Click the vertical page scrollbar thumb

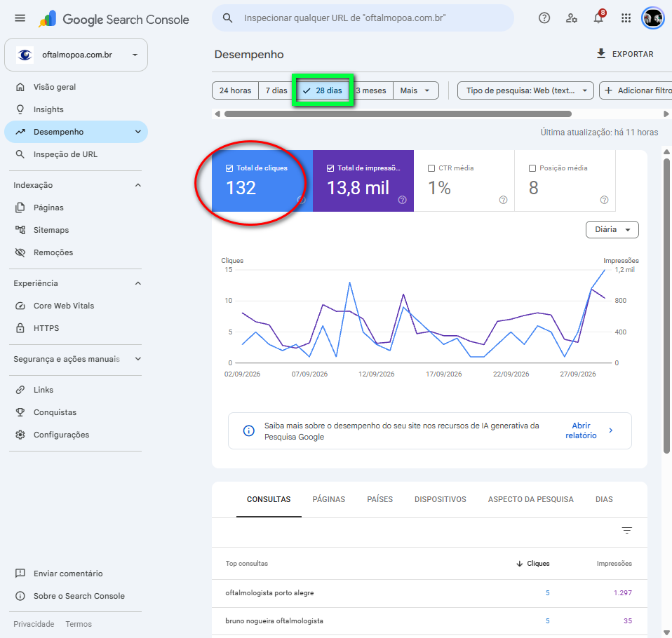coord(666,306)
